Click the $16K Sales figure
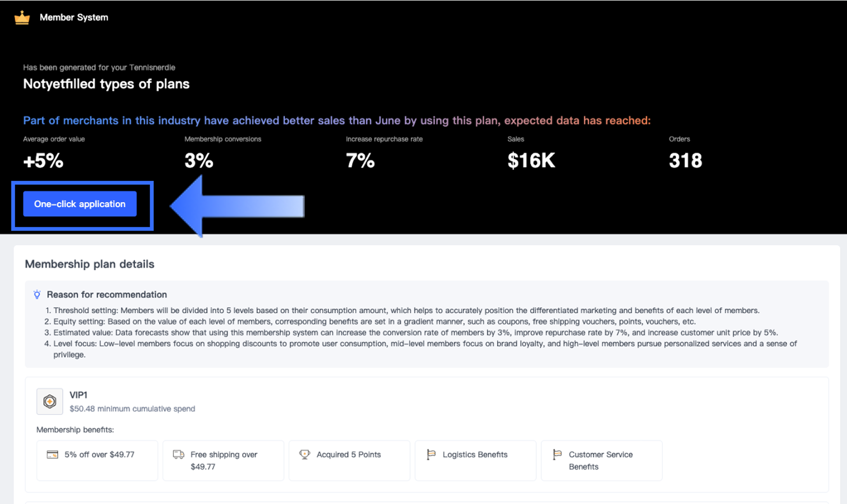The width and height of the screenshot is (847, 504). tap(531, 160)
